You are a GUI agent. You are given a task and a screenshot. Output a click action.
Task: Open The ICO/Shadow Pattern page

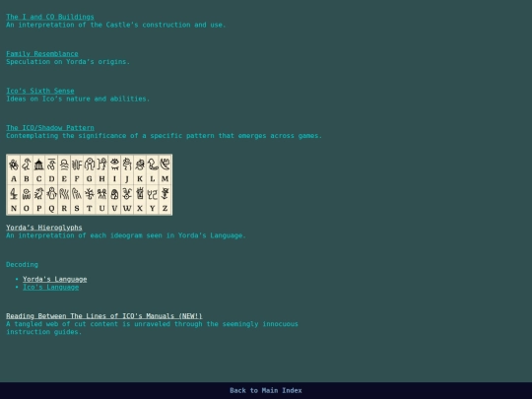[x=50, y=127]
